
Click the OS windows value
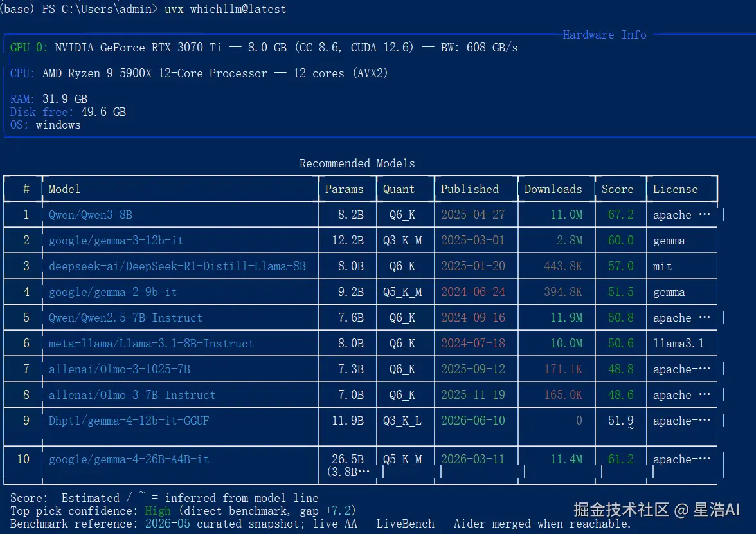click(58, 125)
